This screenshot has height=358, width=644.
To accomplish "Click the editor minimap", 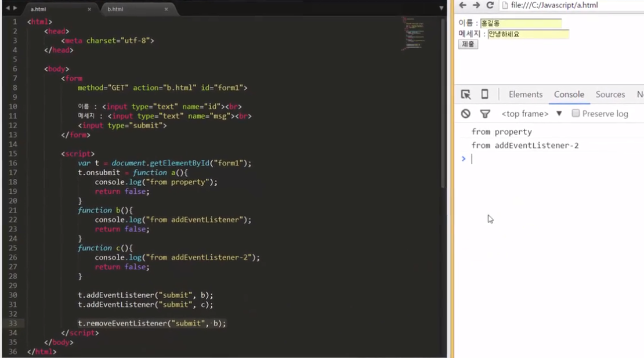I will coord(414,34).
